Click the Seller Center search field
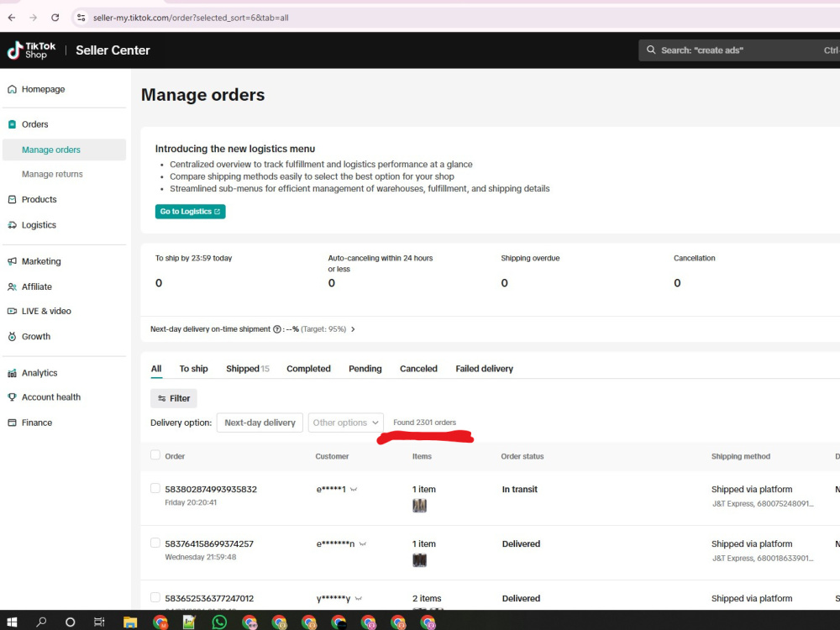 coord(739,50)
